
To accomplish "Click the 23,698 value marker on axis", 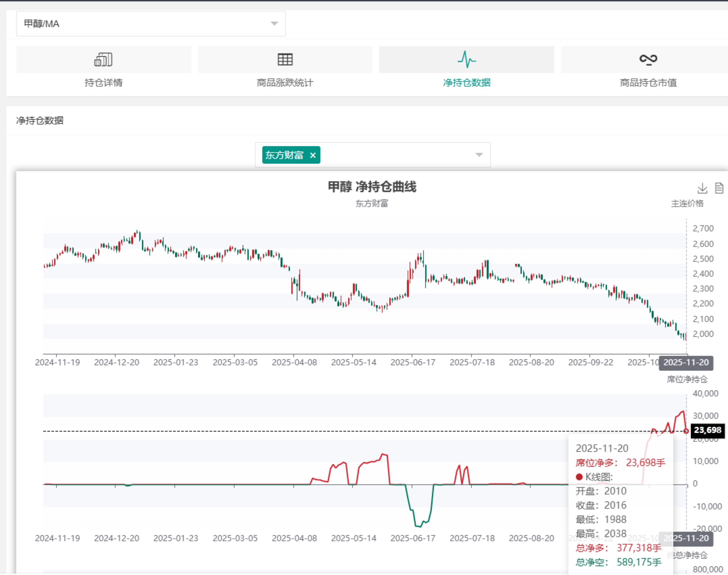I will point(707,430).
